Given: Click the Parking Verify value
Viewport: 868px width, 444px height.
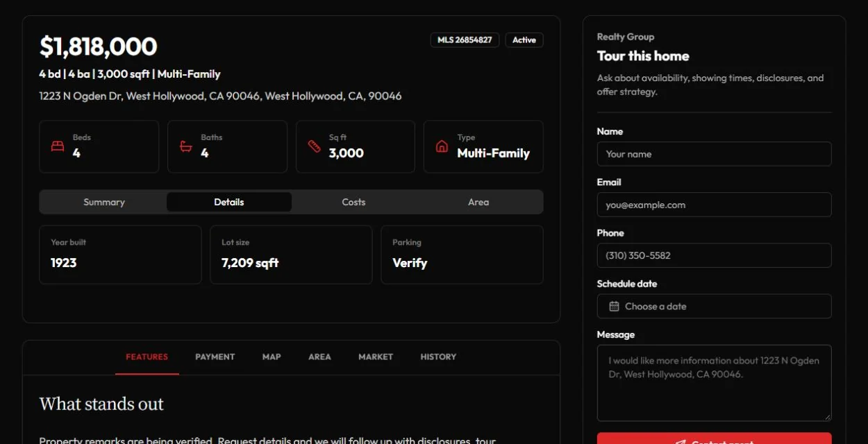Looking at the screenshot, I should pos(410,263).
